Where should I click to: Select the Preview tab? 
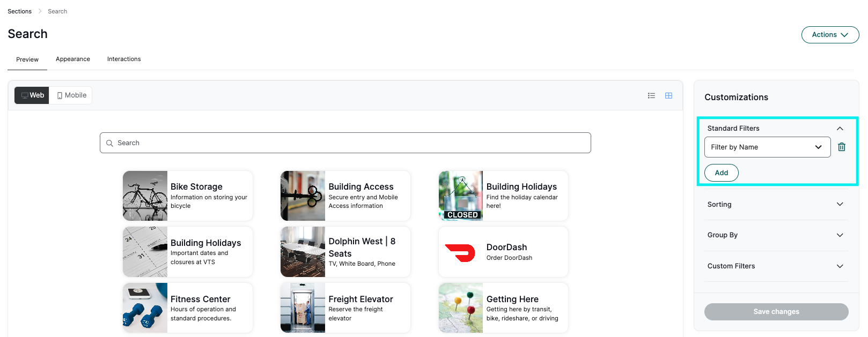coord(27,59)
